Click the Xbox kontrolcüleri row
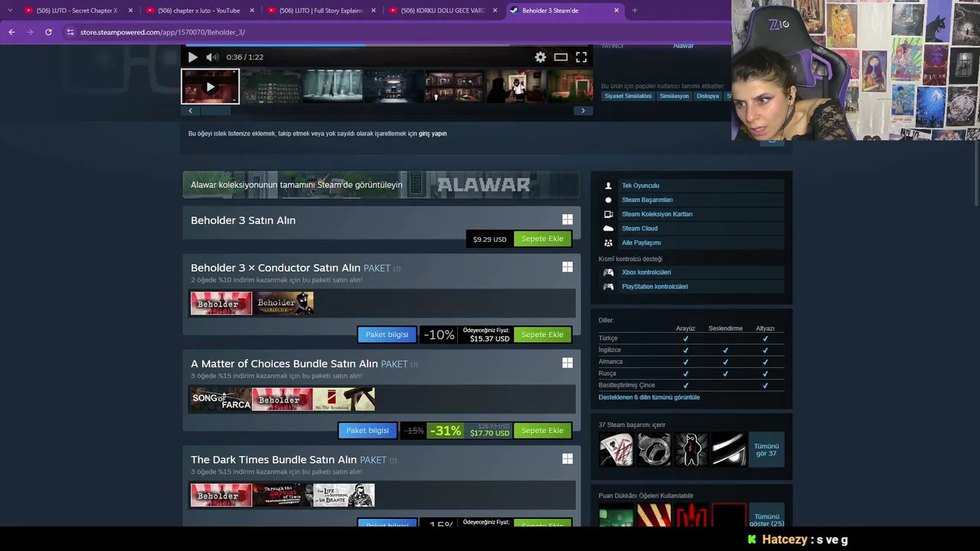The width and height of the screenshot is (980, 551). point(691,272)
